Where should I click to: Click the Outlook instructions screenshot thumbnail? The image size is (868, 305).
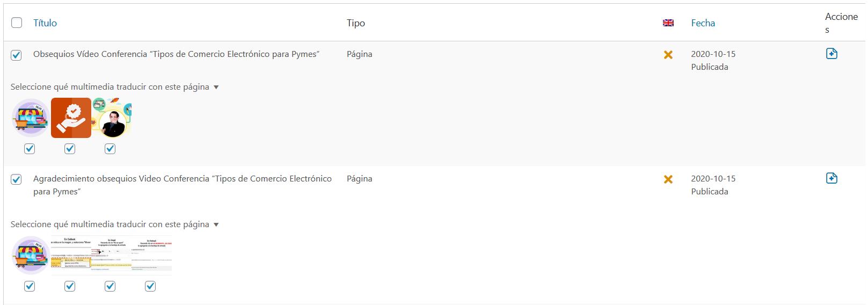coord(71,255)
